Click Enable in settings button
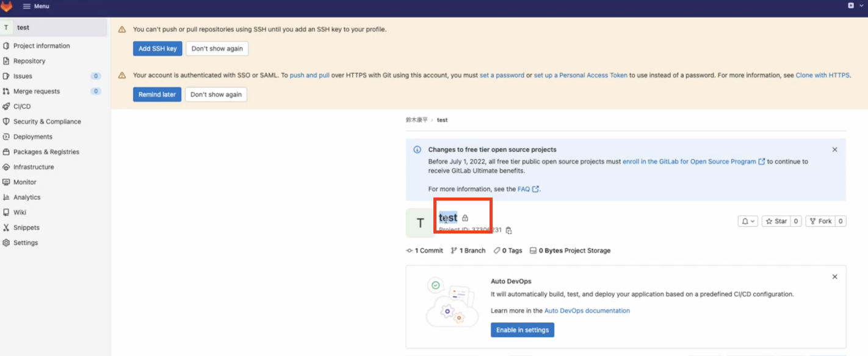Image resolution: width=868 pixels, height=356 pixels. coord(522,330)
